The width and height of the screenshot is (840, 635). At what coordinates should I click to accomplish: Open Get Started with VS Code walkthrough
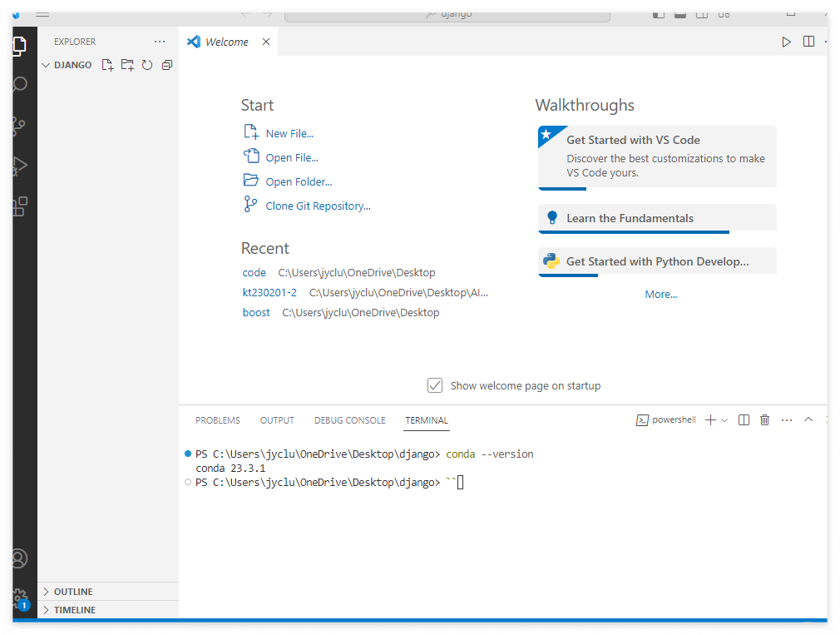coord(657,157)
